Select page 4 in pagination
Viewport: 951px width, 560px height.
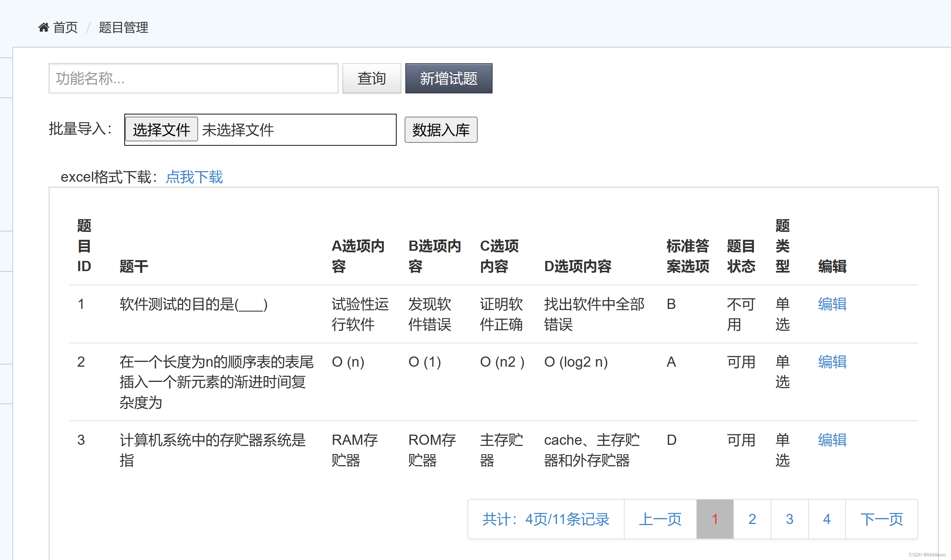tap(826, 519)
